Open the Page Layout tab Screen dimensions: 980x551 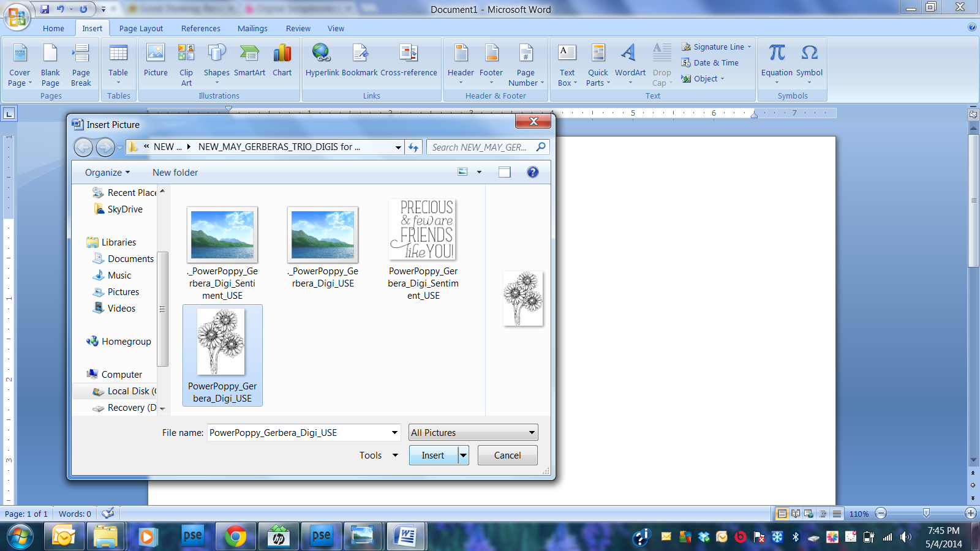(141, 28)
